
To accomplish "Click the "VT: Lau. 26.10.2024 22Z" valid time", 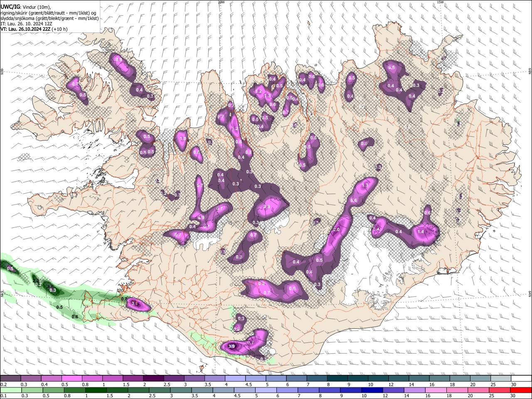I will (x=25, y=29).
